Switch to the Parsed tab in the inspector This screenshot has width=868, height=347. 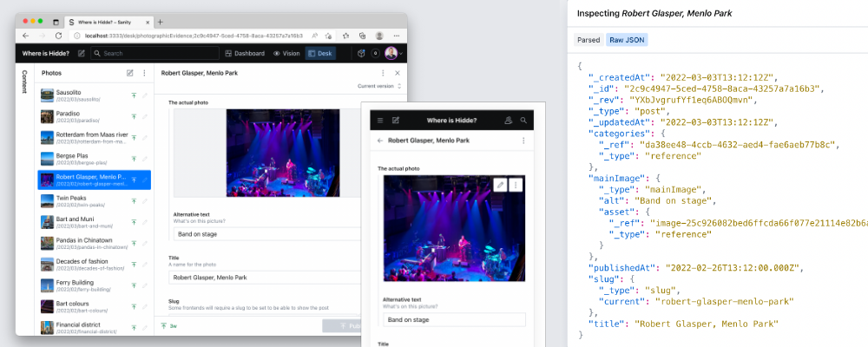click(589, 41)
